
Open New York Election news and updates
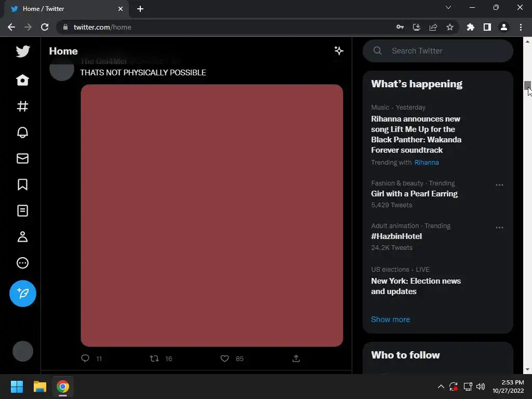(x=416, y=286)
